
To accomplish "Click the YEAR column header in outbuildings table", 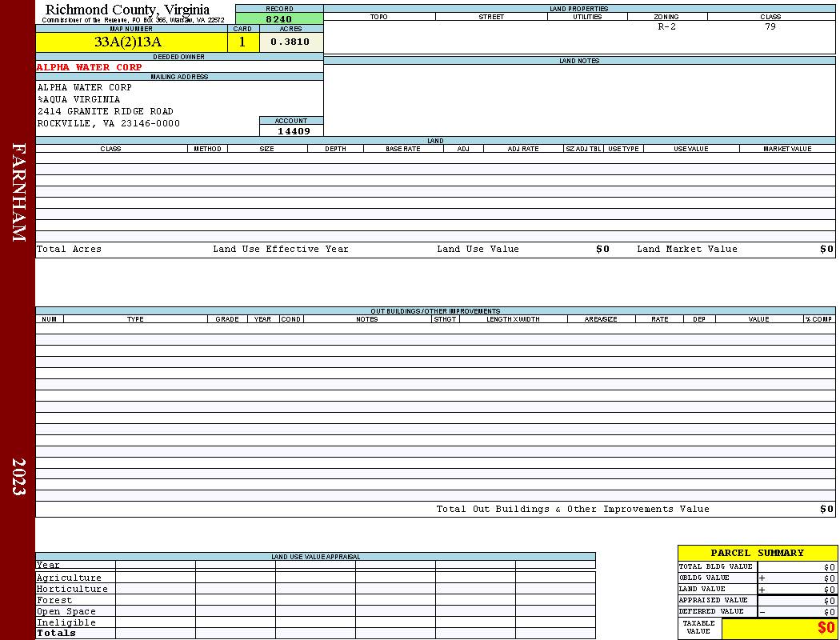I will tap(262, 319).
